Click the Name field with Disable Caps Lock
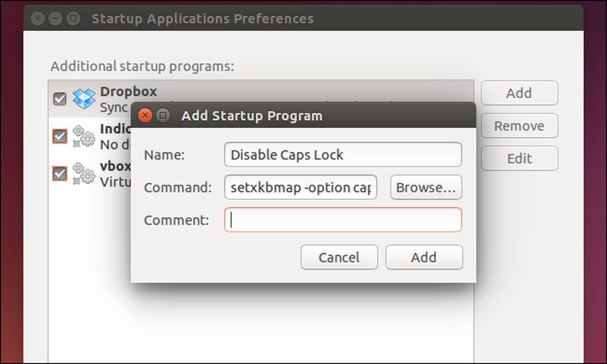Screen dimensions: 607x364 343,155
